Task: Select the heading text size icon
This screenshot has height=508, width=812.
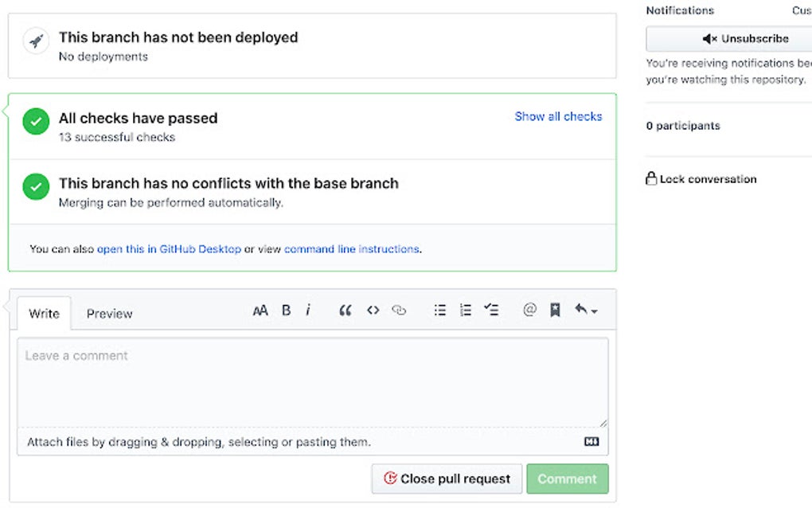Action: pyautogui.click(x=260, y=311)
